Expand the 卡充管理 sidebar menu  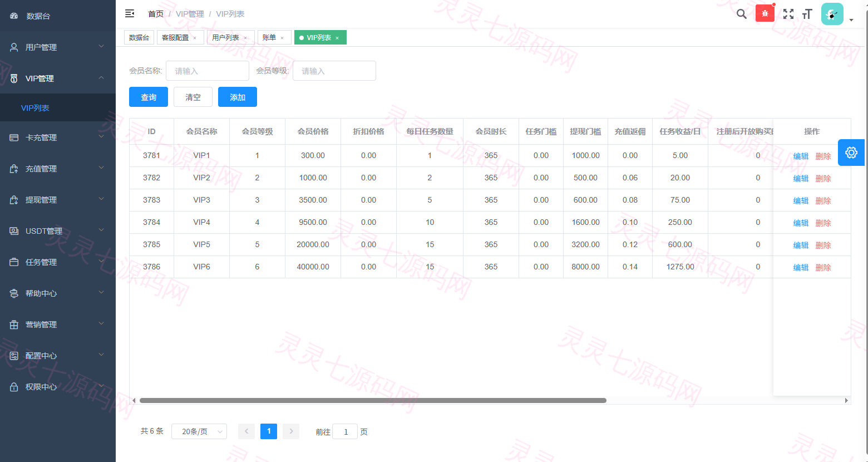[x=58, y=137]
